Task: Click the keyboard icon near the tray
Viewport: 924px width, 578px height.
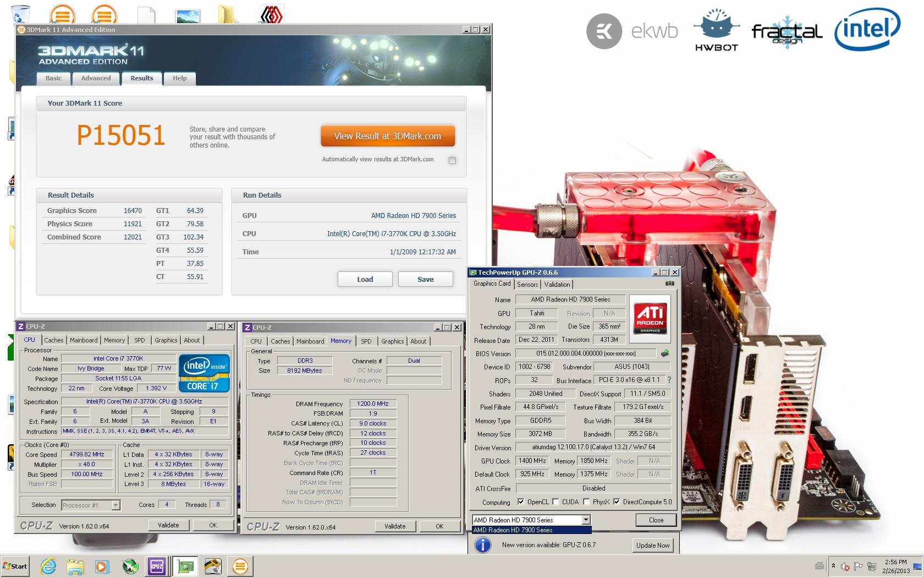Action: [x=820, y=566]
